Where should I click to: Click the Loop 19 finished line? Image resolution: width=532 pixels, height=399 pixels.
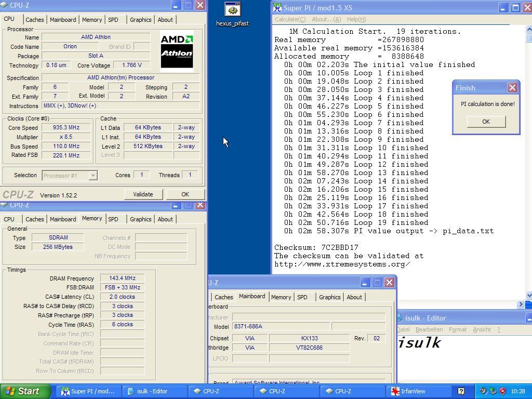point(356,222)
